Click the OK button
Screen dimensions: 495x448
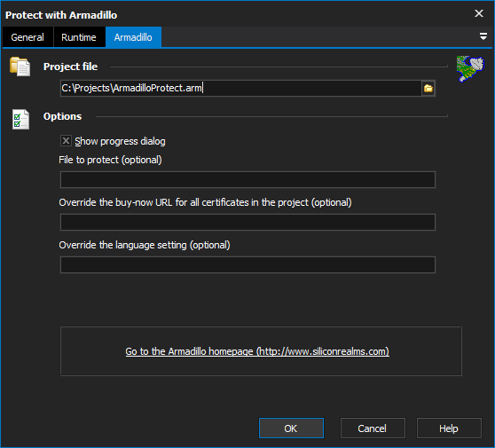click(x=291, y=428)
